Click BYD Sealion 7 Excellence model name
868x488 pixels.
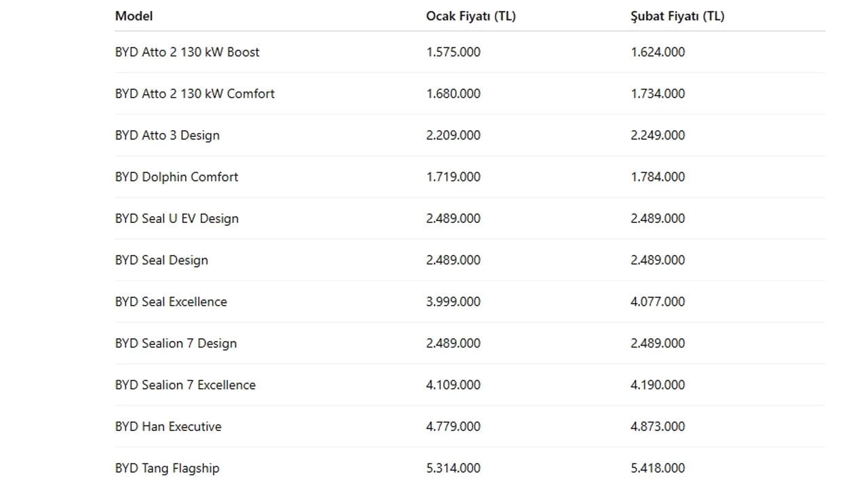(185, 385)
